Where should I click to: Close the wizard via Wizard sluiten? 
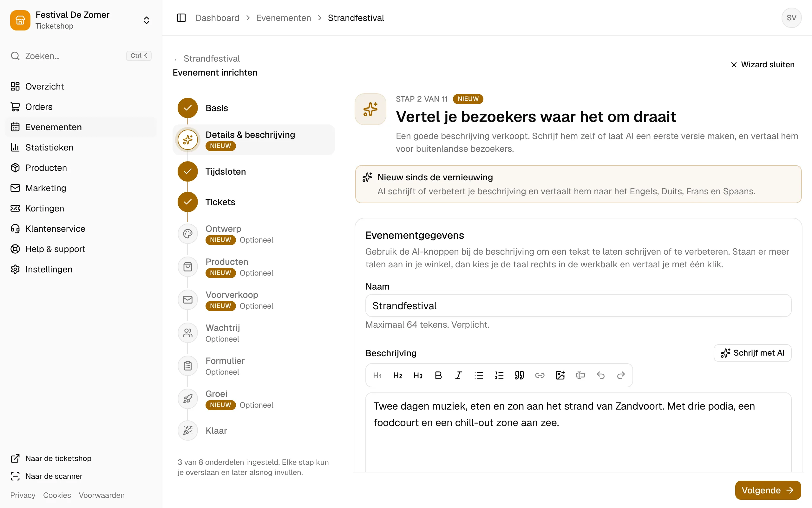pos(762,64)
